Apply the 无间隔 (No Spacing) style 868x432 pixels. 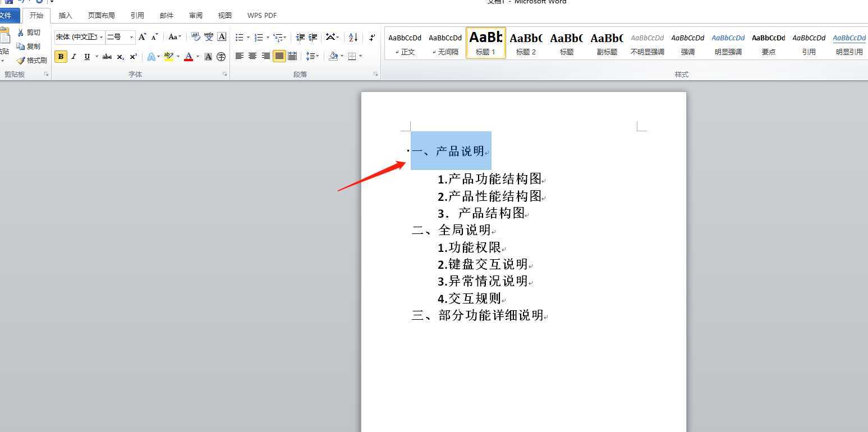tap(446, 43)
